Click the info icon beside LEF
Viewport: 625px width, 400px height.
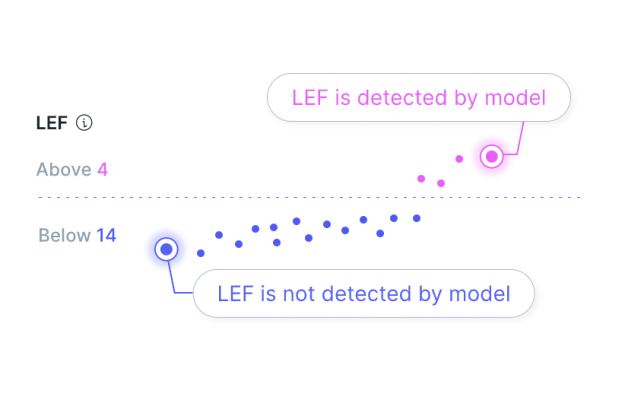point(84,123)
